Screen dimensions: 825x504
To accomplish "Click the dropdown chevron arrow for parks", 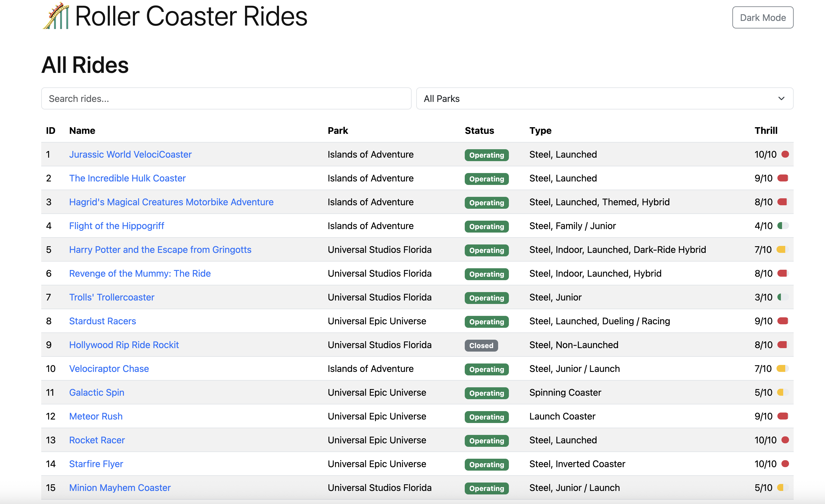I will [781, 98].
